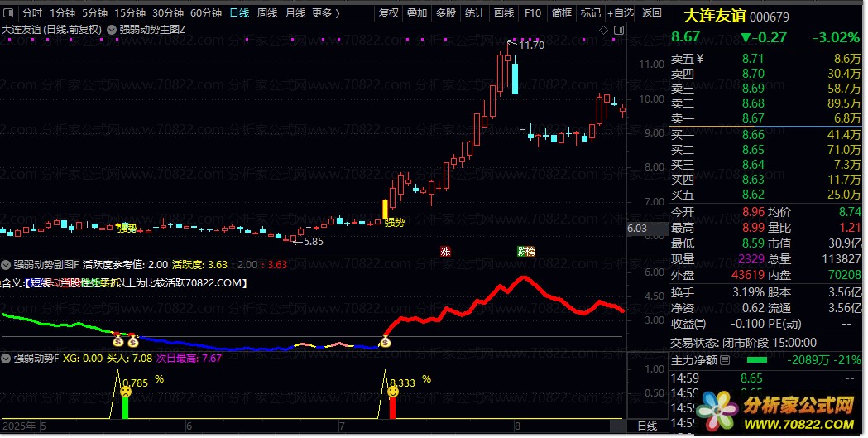The image size is (868, 438).
Task: Click the green 跌榜 marker tag
Action: pos(526,252)
